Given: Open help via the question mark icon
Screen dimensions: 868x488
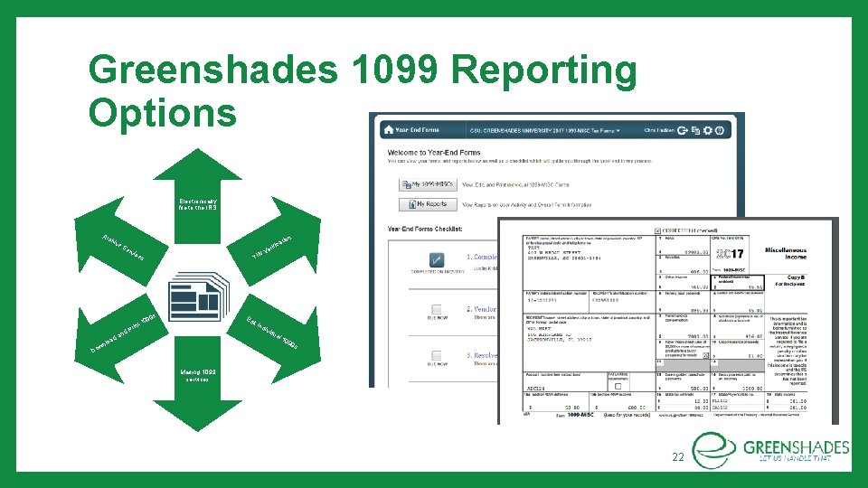Looking at the screenshot, I should pos(720,130).
